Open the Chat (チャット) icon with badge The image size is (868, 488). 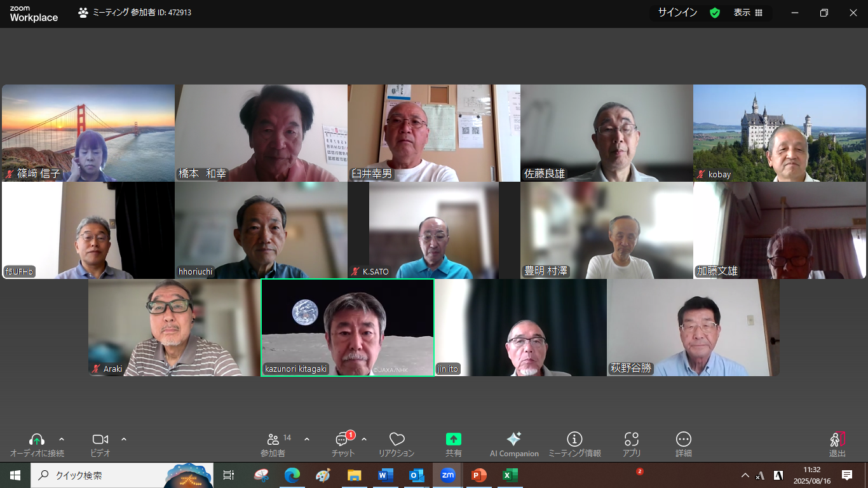pyautogui.click(x=342, y=439)
